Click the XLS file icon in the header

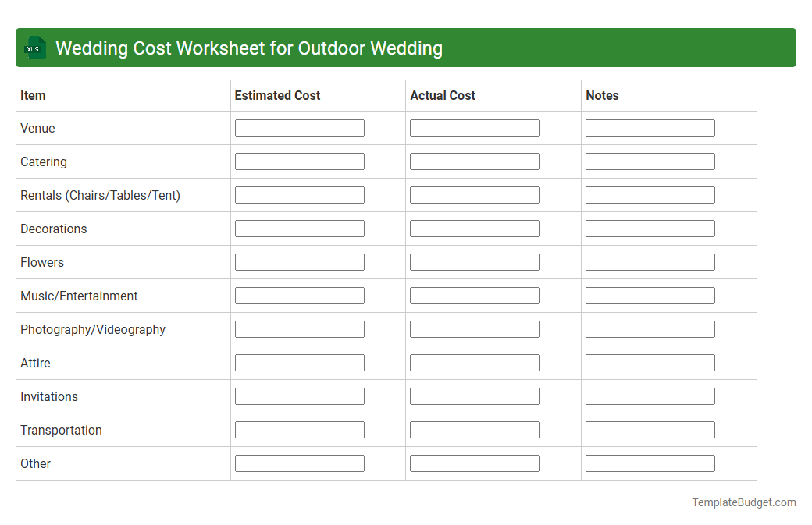[x=34, y=48]
